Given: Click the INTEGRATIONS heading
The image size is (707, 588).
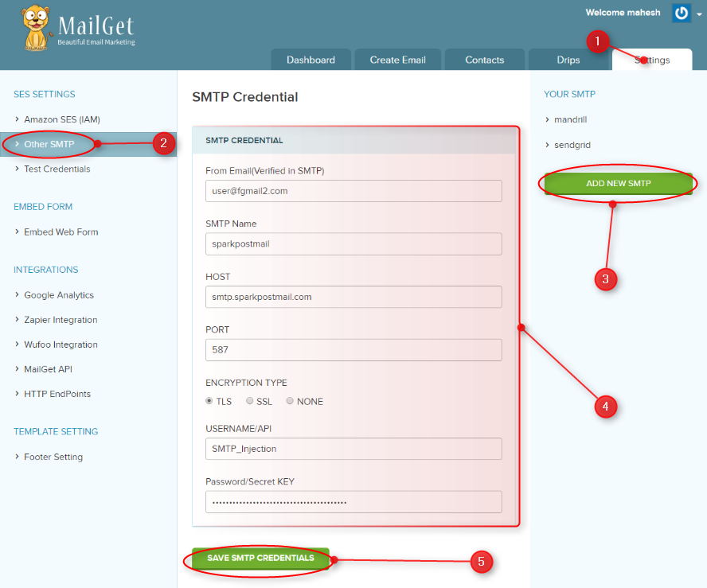Looking at the screenshot, I should tap(45, 270).
